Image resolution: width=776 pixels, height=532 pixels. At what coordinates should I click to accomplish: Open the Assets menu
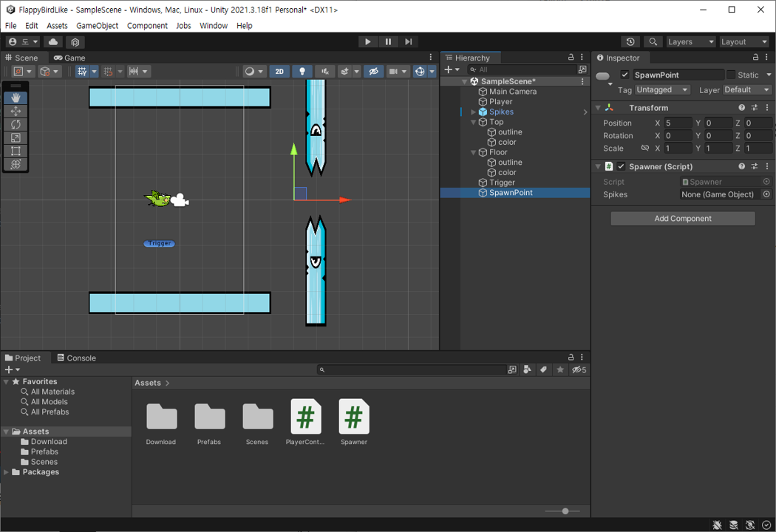(57, 26)
